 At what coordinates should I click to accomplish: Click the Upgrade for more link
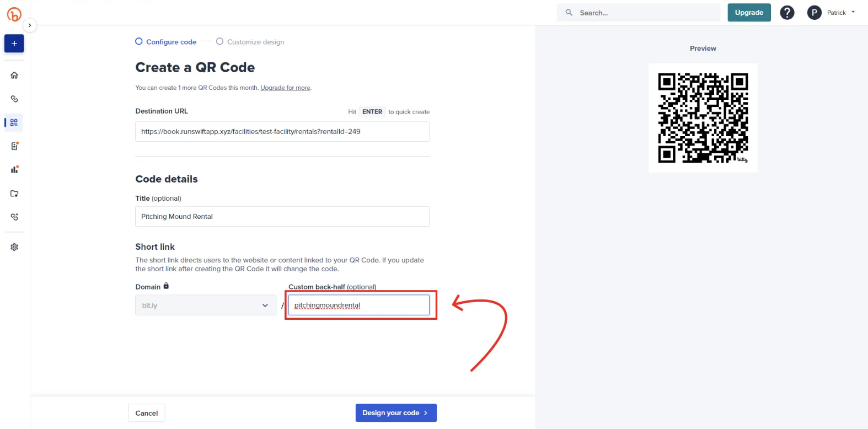285,88
